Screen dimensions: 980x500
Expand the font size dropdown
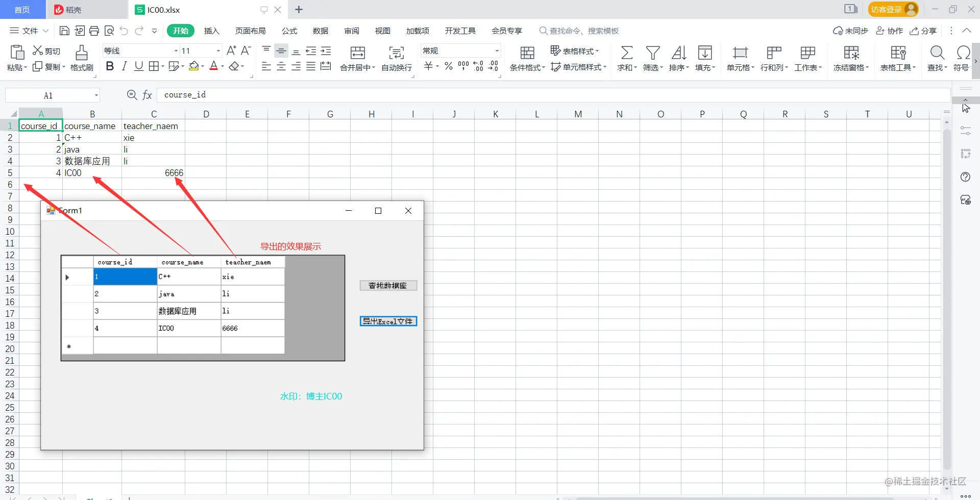[218, 51]
